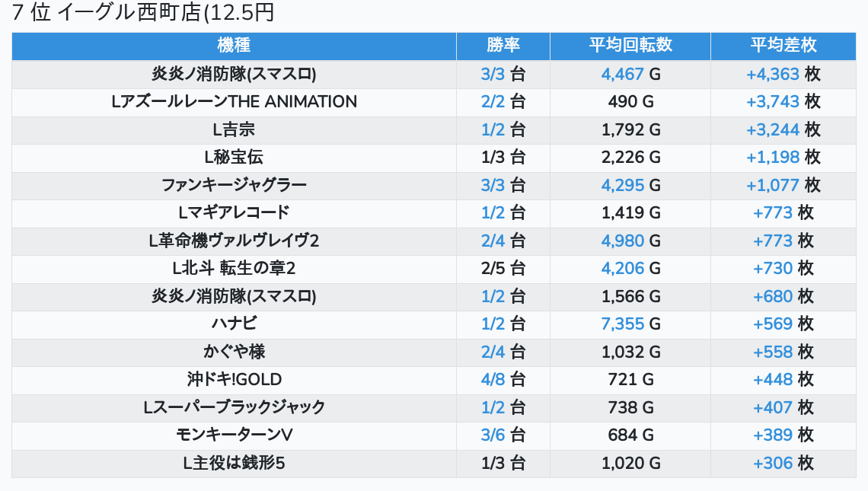
Task: Sort by the 勝率 column header
Action: tap(503, 46)
